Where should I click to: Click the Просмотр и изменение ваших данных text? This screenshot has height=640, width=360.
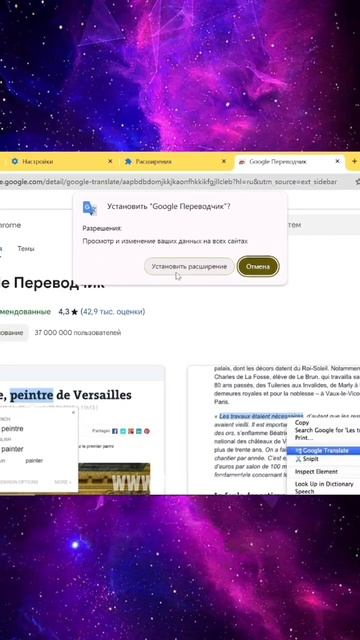pos(165,241)
